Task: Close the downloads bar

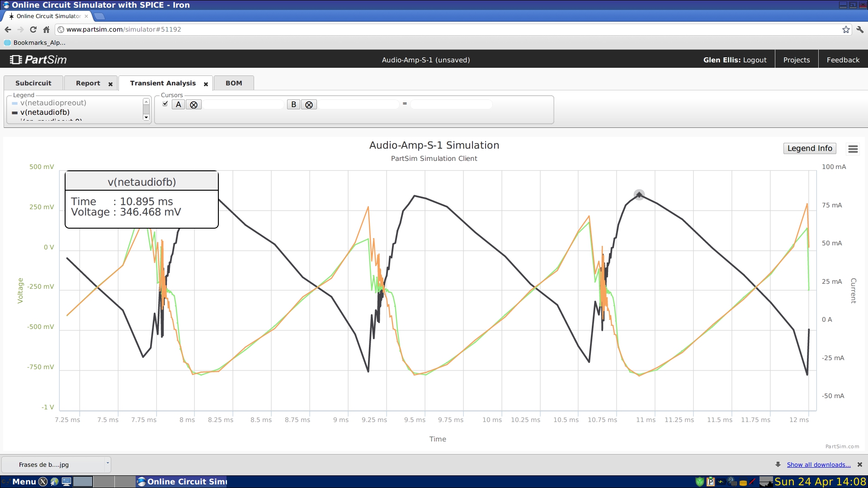Action: point(860,465)
